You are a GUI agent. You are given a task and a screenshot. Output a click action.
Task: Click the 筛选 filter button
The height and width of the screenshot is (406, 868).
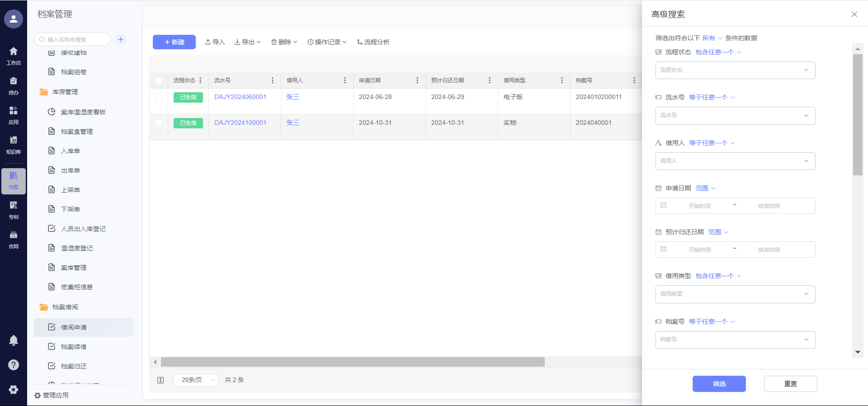719,384
